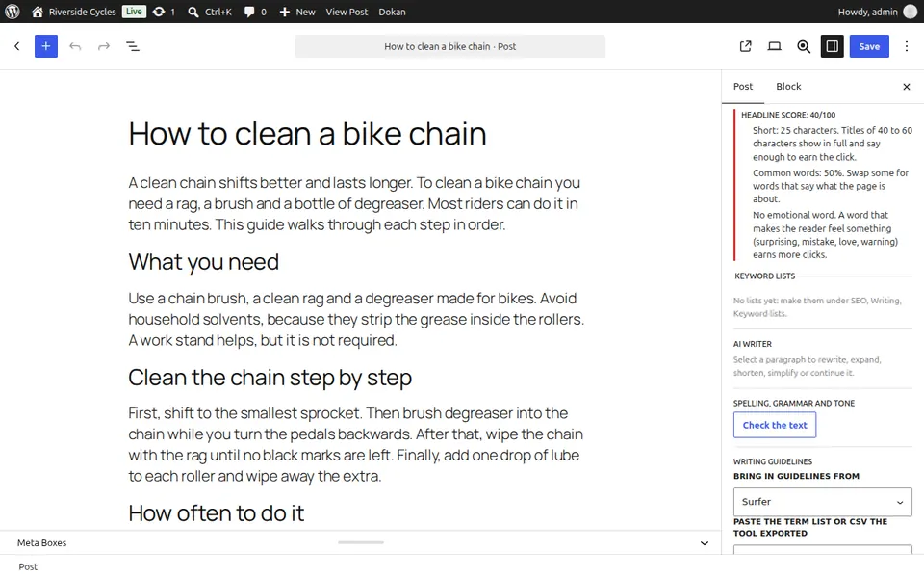The image size is (924, 578).
Task: Open the Ctrl+K search command palette
Action: 210,12
